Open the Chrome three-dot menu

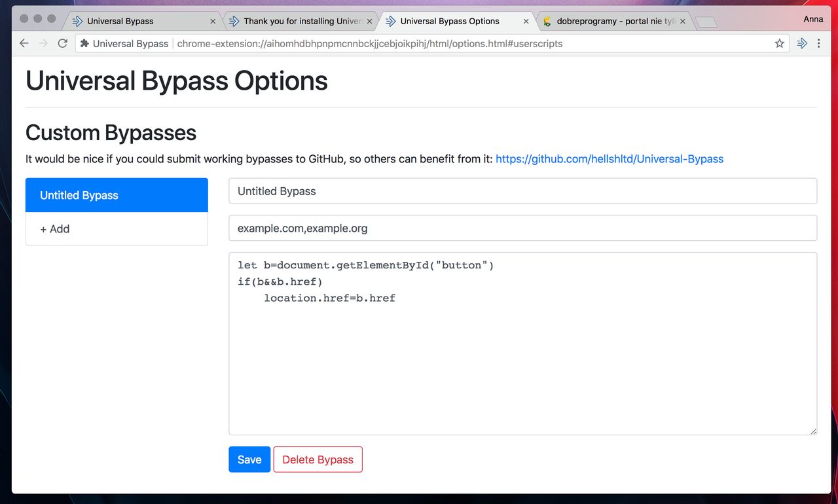(818, 43)
